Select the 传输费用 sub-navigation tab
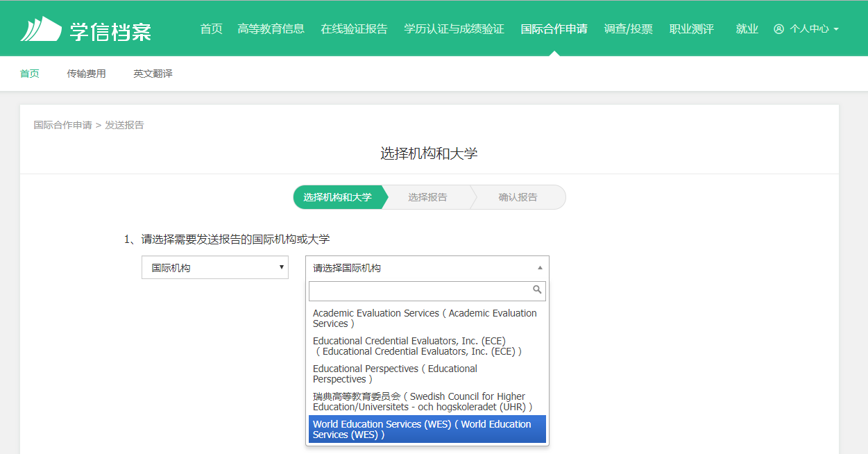 pyautogui.click(x=87, y=74)
